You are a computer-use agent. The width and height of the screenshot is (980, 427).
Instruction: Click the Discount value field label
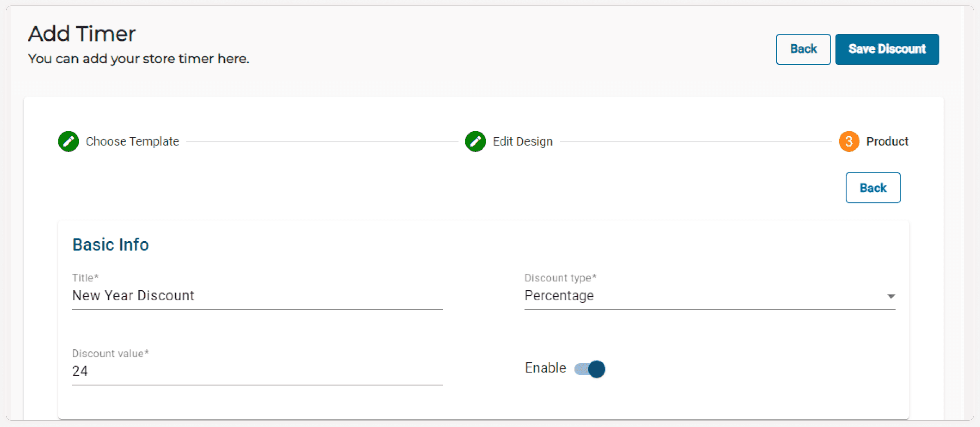(110, 353)
